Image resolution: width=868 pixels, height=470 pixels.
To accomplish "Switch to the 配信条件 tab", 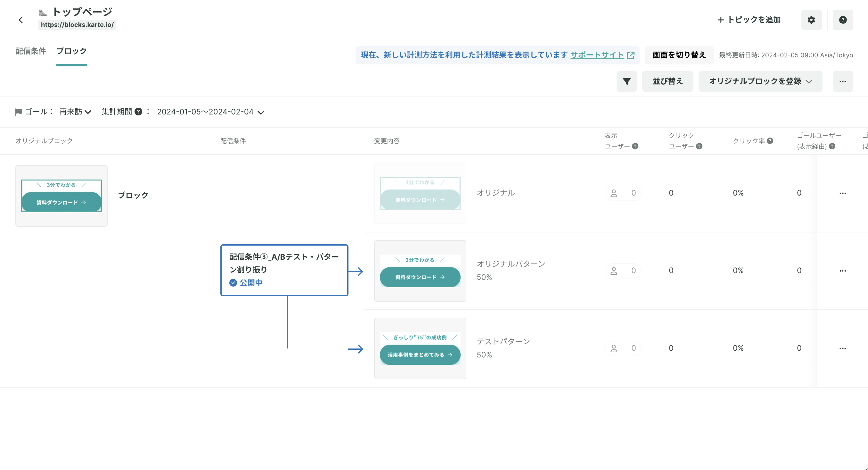I will tap(31, 51).
